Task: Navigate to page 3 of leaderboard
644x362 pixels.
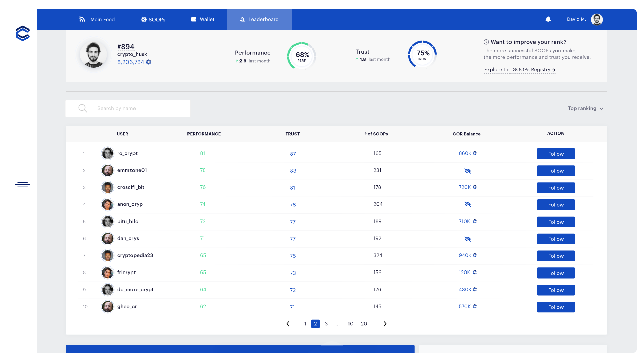Action: [326, 324]
